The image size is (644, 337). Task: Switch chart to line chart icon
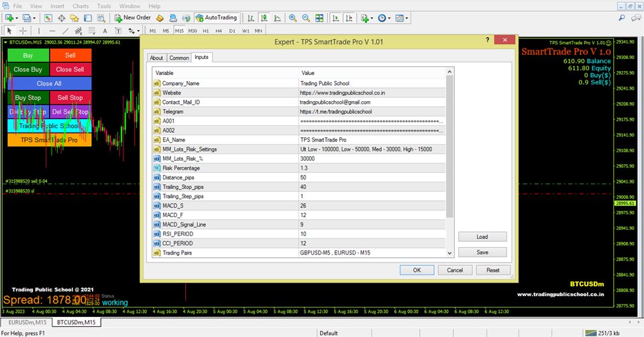pos(277,18)
